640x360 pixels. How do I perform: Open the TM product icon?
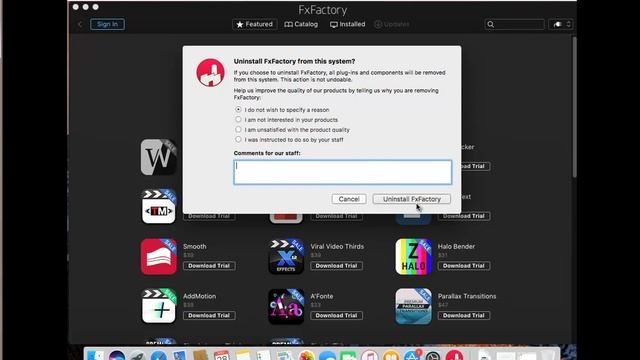[x=159, y=207]
